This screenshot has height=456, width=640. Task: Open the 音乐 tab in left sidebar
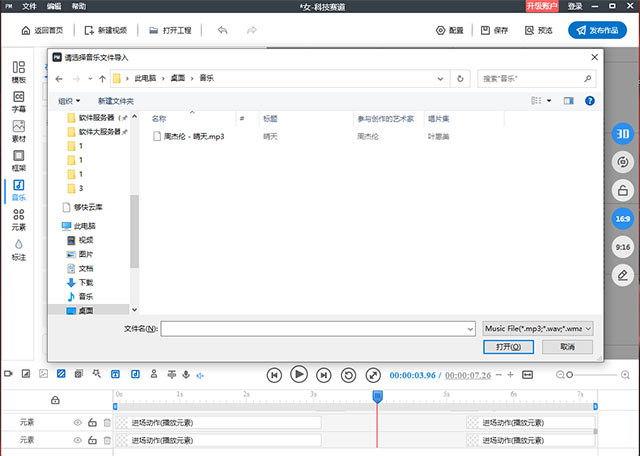[x=18, y=190]
